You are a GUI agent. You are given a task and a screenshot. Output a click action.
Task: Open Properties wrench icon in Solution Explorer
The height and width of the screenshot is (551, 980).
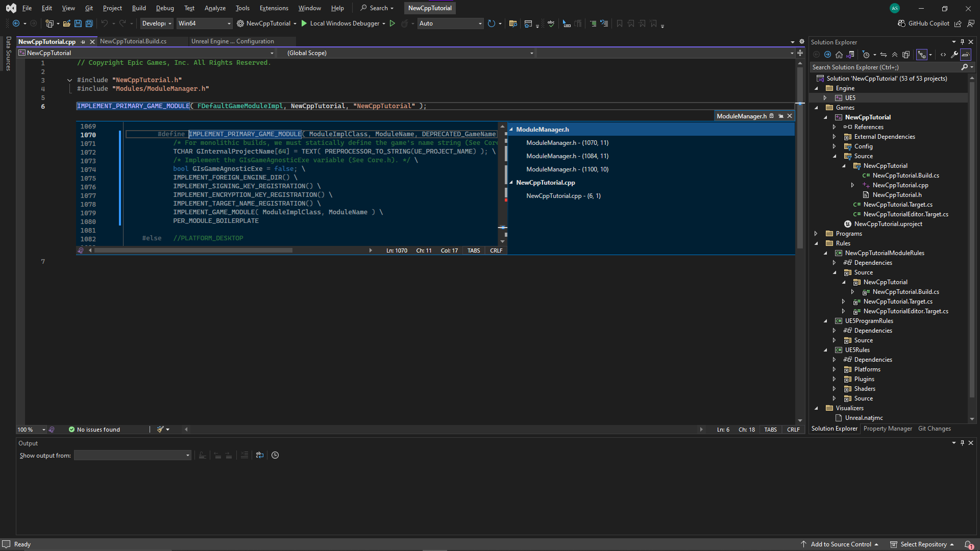coord(954,55)
